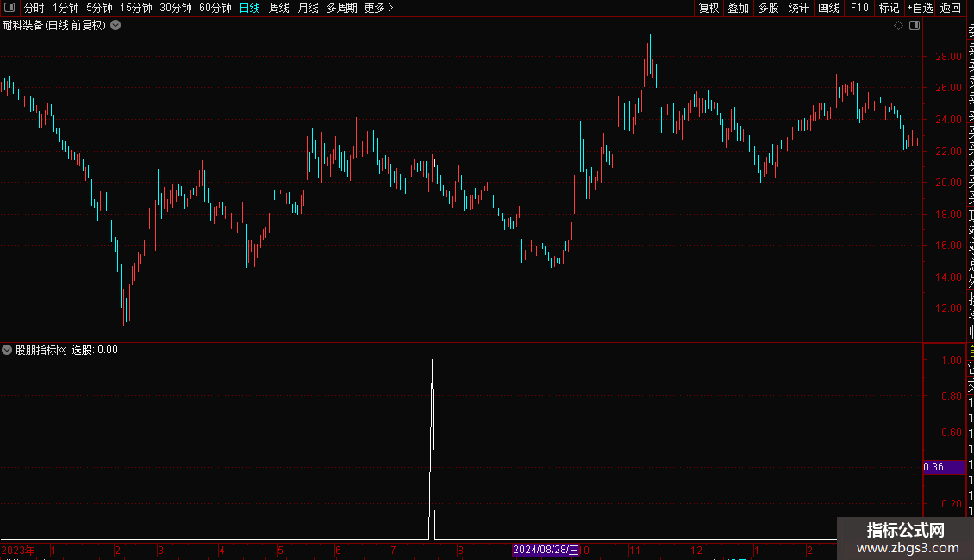Viewport: 974px width, 560px height.
Task: Click the diamond icon on main chart
Action: [898, 26]
